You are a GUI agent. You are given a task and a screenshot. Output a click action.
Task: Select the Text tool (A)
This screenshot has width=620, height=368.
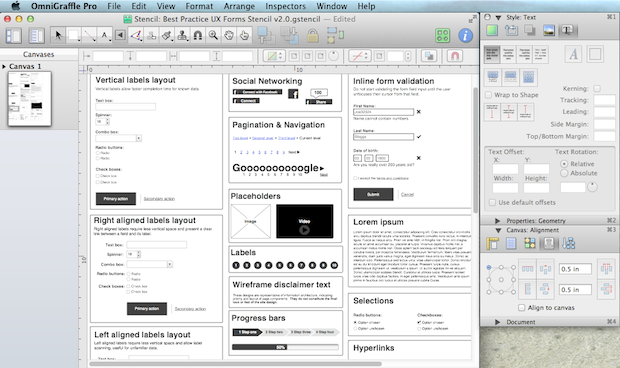[x=105, y=36]
